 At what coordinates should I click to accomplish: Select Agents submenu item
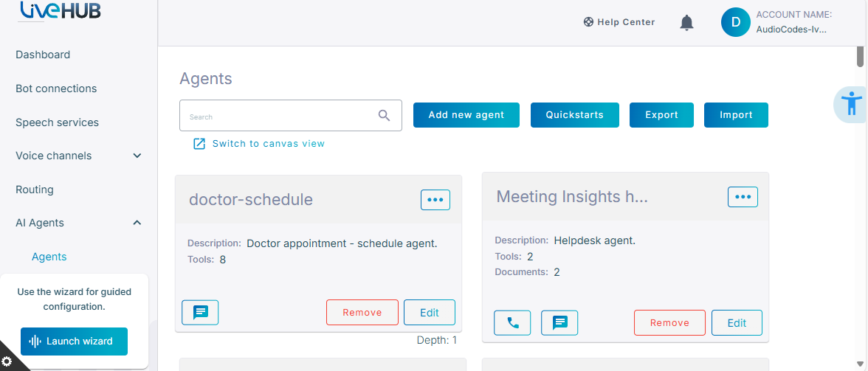coord(49,257)
